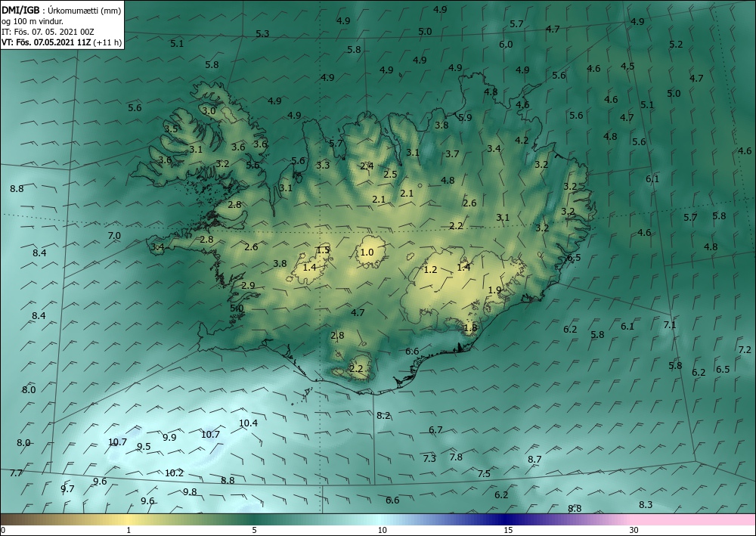The width and height of the screenshot is (756, 536).
Task: Click the map value '3.0' in the Westfjords
Action: pos(209,111)
